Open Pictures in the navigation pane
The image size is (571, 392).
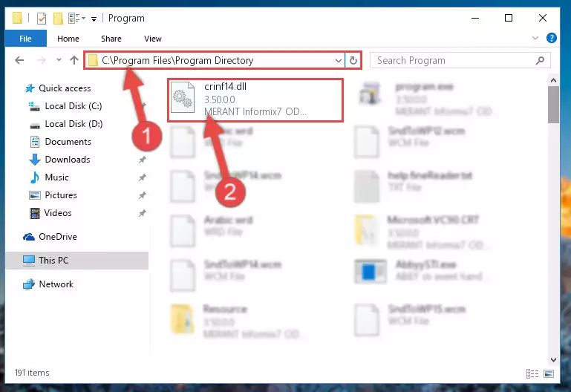click(61, 195)
